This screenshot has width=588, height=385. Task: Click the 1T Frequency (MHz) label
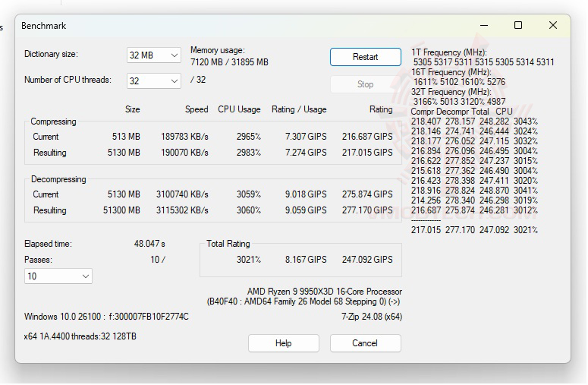pos(449,52)
